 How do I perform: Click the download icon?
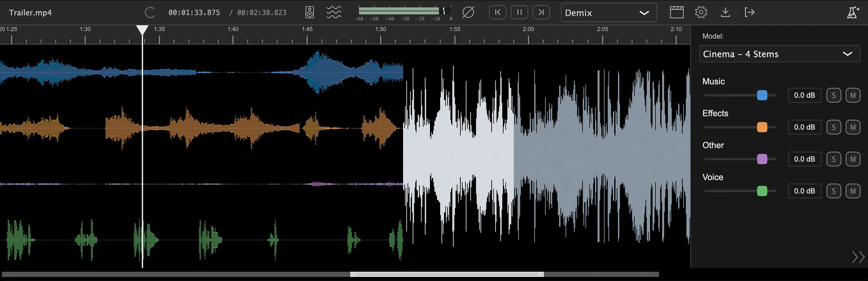tap(725, 12)
